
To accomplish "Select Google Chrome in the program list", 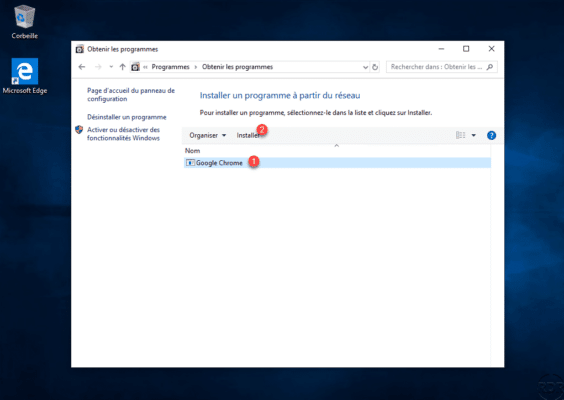I will point(337,163).
